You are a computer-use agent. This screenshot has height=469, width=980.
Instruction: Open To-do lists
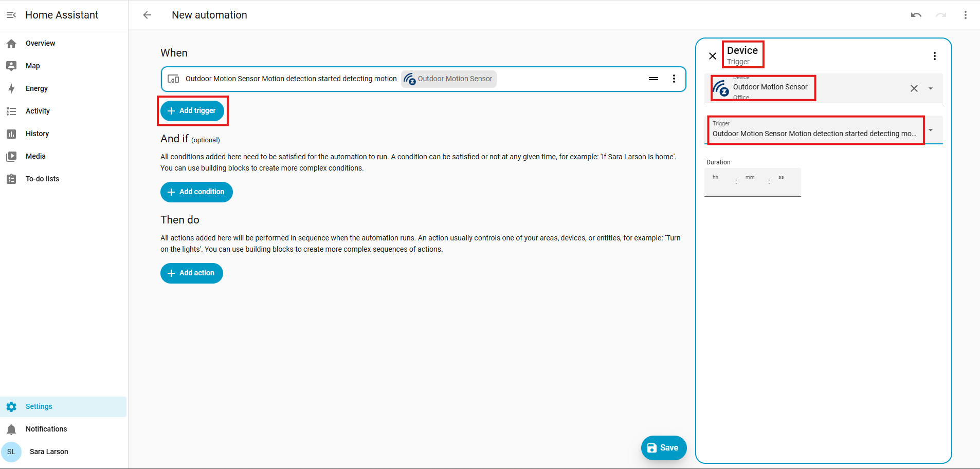(x=63, y=179)
